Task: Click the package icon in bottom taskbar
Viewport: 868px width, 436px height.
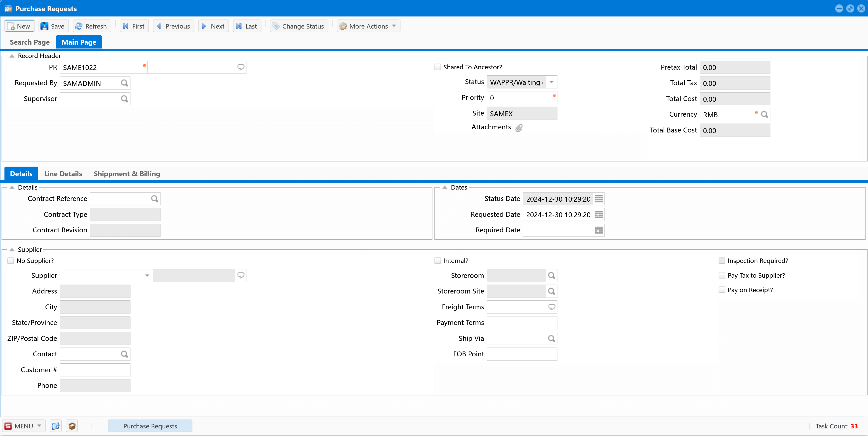Action: 72,426
